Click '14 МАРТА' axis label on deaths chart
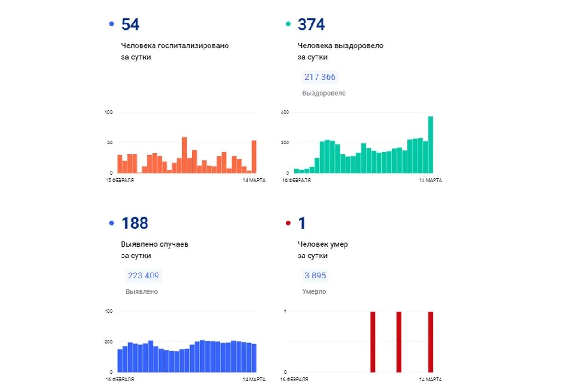Image resolution: width=588 pixels, height=392 pixels. pyautogui.click(x=431, y=379)
